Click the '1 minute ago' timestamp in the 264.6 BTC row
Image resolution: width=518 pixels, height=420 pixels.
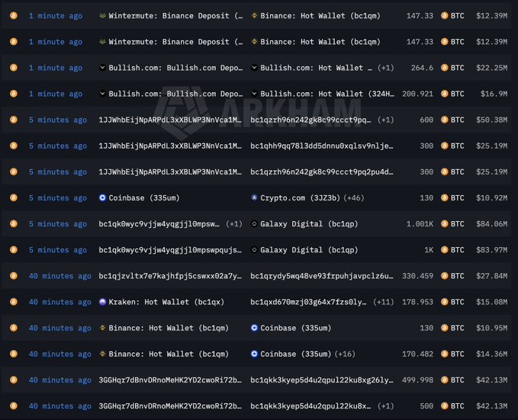click(56, 68)
